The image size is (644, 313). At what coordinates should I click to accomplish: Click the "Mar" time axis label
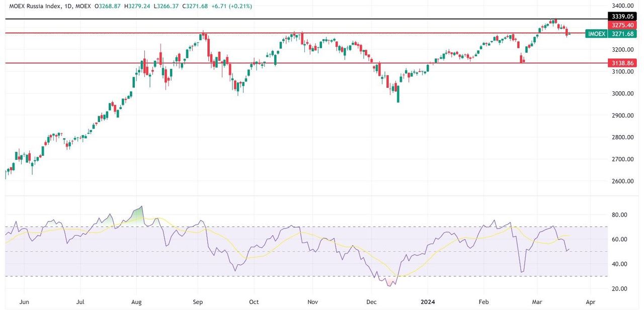pos(537,302)
